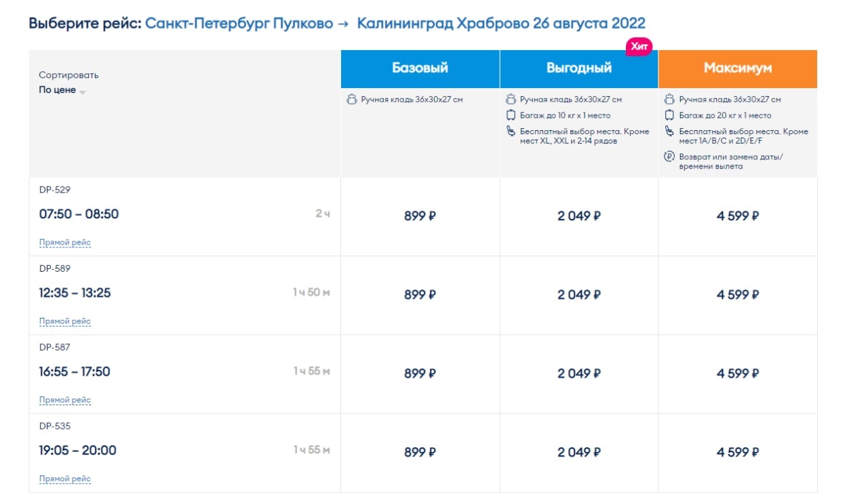The width and height of the screenshot is (868, 494).
Task: Choose 2 049 ₽ Выгодный fare for DP-589
Action: [x=578, y=295]
